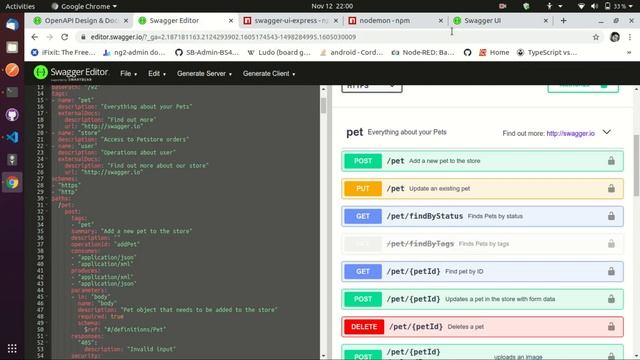Click the Swagger Editor logo
640x360 pixels.
pos(71,73)
